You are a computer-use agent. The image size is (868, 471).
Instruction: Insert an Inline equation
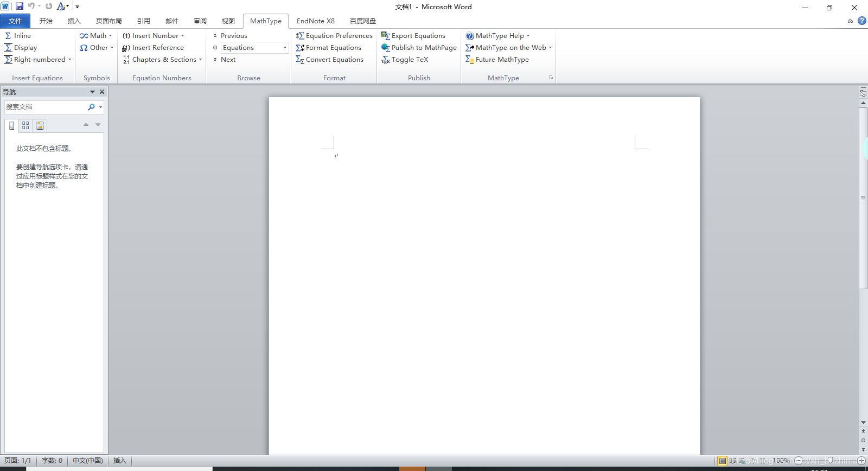tap(18, 36)
